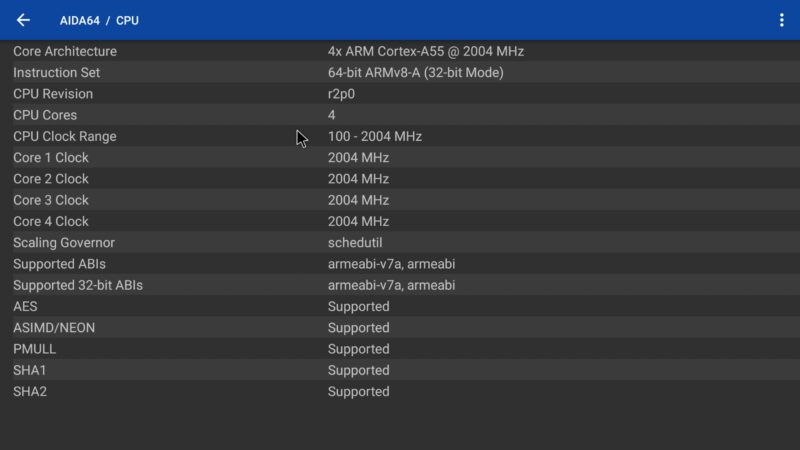Click the Core 1 Clock entry
The height and width of the screenshot is (450, 800).
tap(400, 158)
